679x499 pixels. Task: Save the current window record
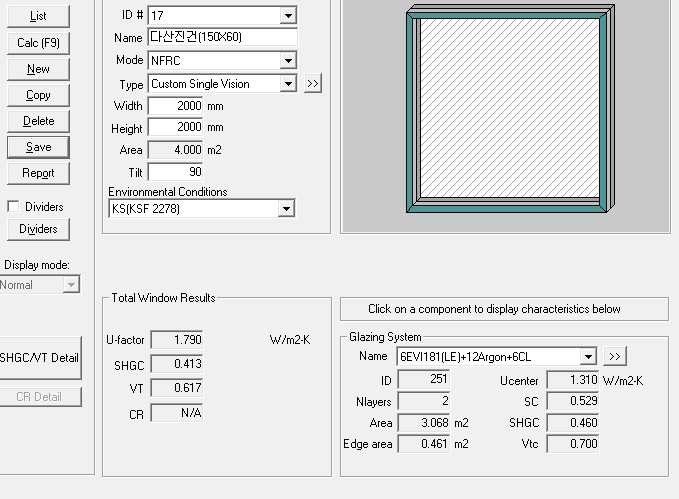point(38,147)
